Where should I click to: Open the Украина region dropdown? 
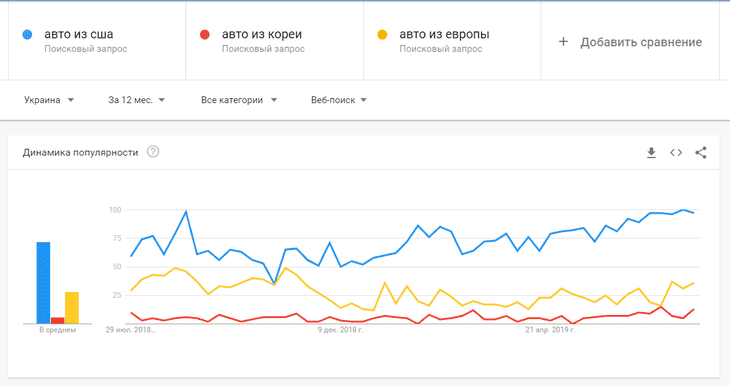coord(49,100)
